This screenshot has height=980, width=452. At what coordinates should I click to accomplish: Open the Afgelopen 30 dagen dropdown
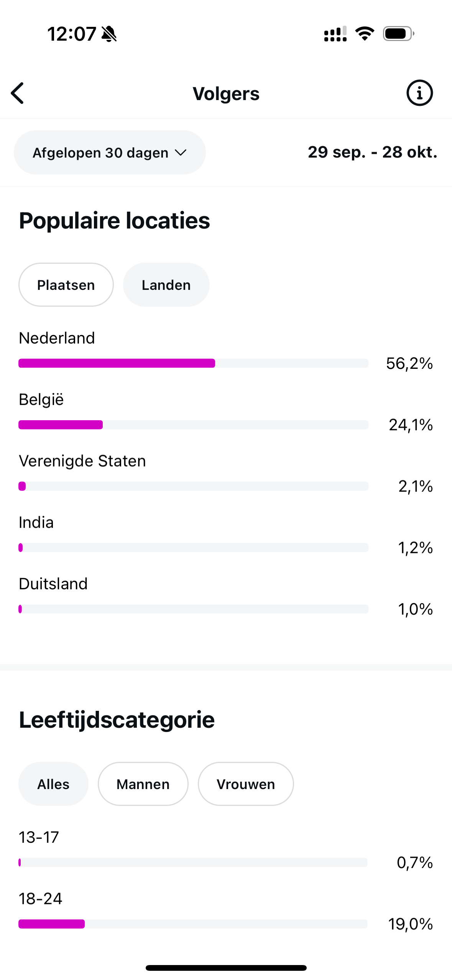click(x=110, y=153)
